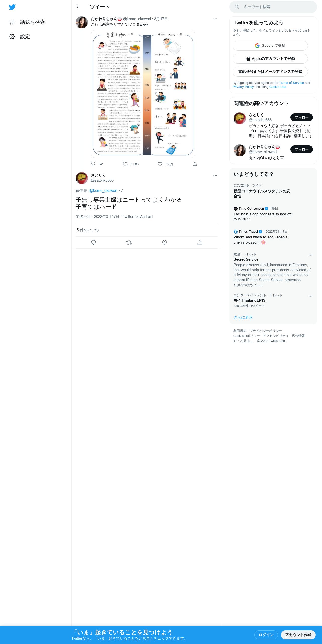Image resolution: width=322 pixels, height=644 pixels.
Task: Retweet satoriku666's reply
Action: coord(129,243)
